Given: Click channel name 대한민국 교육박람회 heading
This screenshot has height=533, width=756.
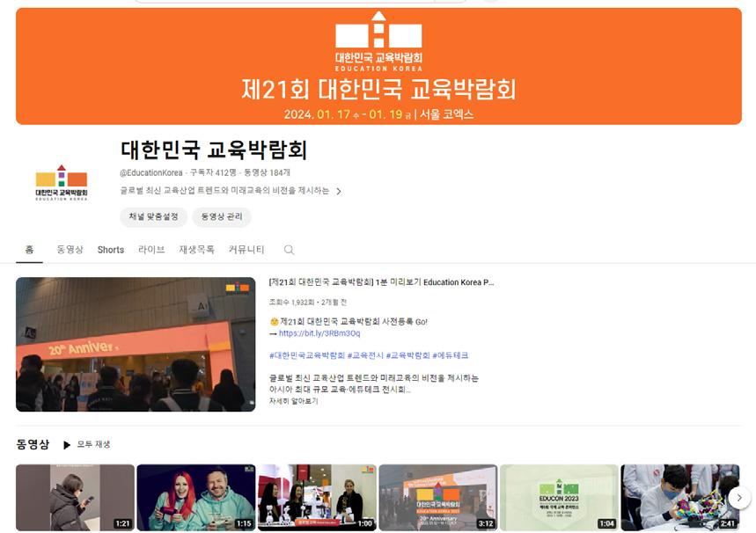Looking at the screenshot, I should tap(214, 150).
